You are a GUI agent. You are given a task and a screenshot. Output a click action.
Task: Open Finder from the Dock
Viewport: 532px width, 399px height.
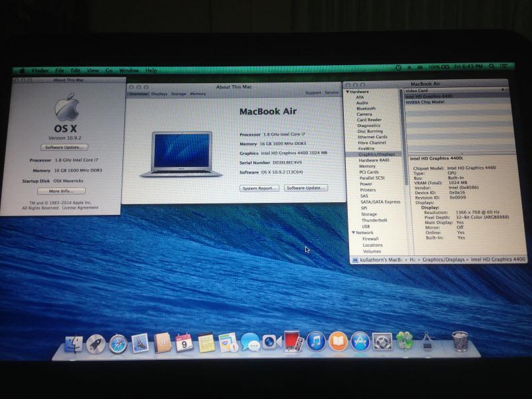[74, 344]
